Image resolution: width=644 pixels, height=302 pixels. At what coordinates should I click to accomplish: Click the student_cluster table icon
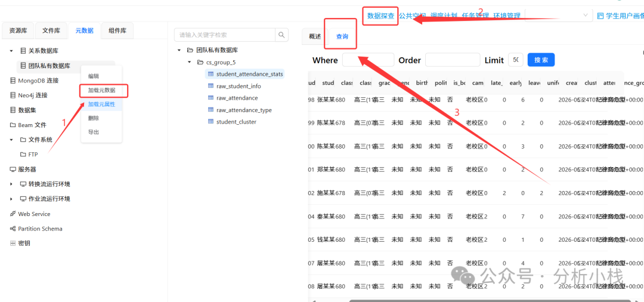[210, 122]
